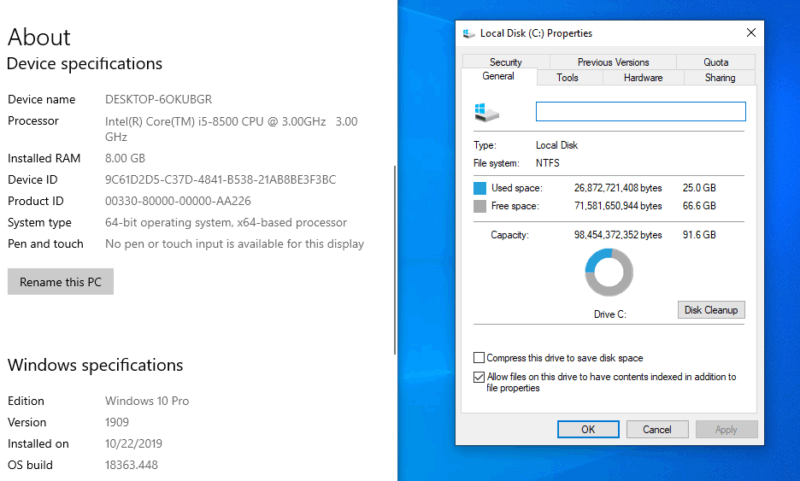Click the Local Disk type value

pos(557,145)
